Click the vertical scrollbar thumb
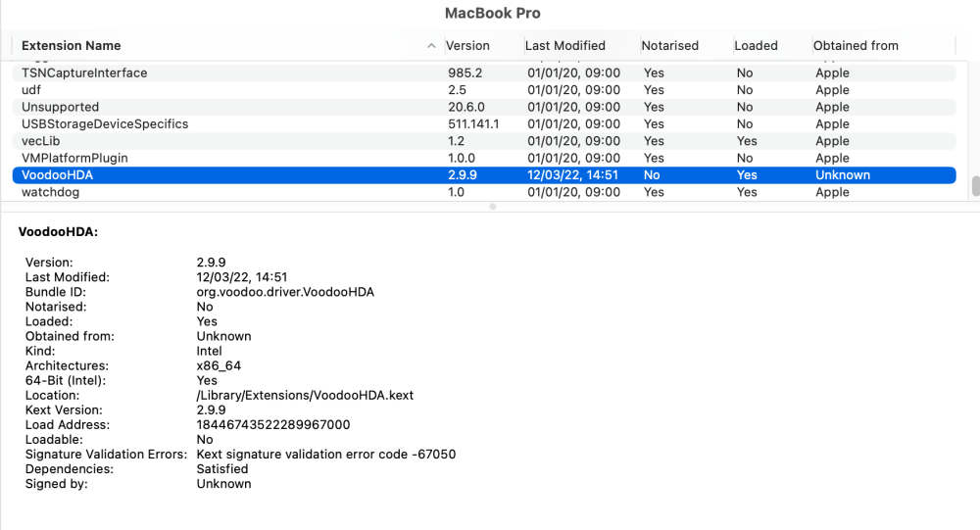Viewport: 980px width, 530px height. 975,186
